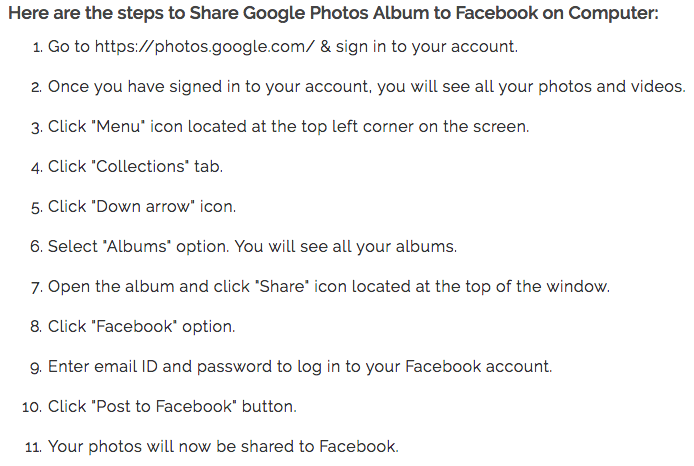Image resolution: width=694 pixels, height=466 pixels.
Task: Click the "Post to Facebook" text in step 10
Action: 164,407
